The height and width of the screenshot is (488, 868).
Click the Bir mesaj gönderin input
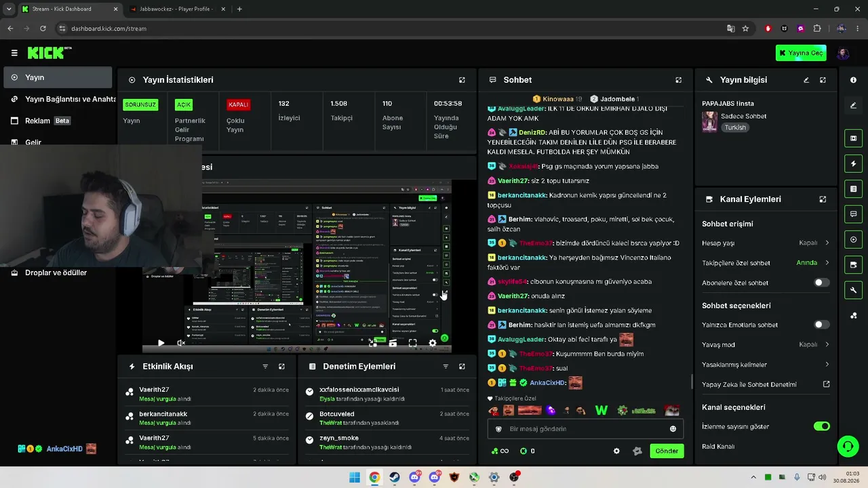click(585, 428)
